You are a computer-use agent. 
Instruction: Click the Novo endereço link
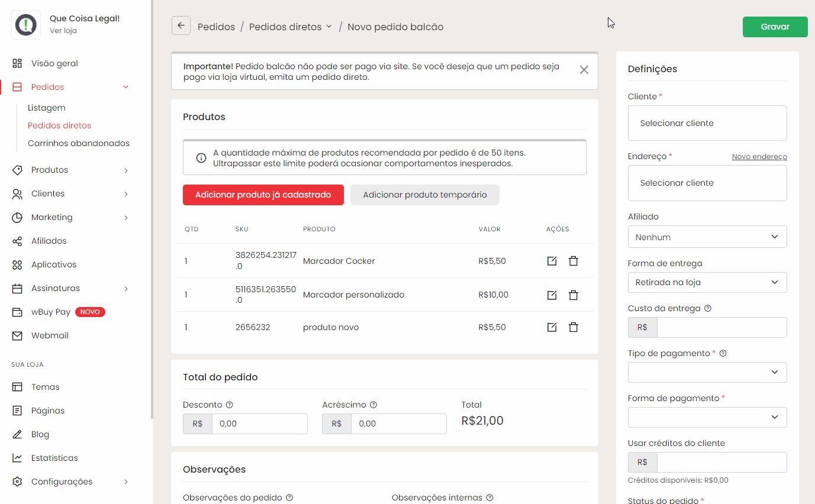pos(759,157)
